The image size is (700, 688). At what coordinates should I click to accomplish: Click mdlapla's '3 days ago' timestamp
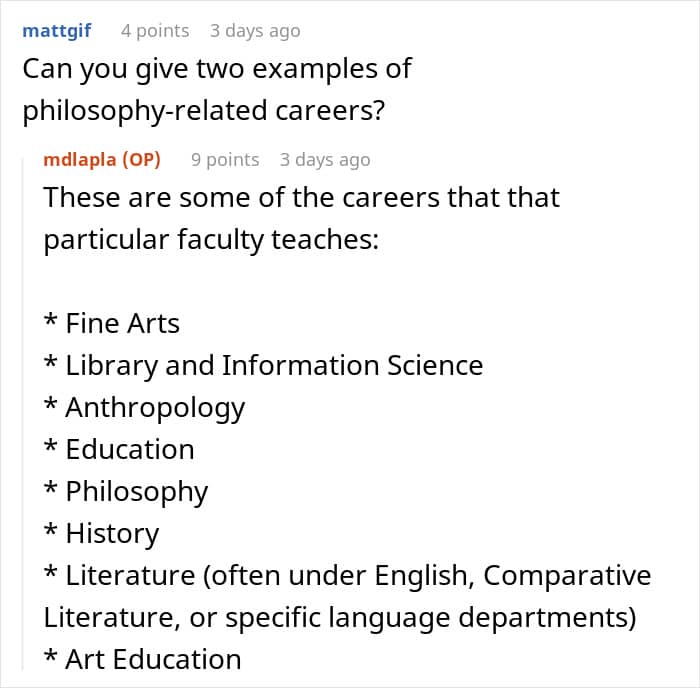point(325,159)
